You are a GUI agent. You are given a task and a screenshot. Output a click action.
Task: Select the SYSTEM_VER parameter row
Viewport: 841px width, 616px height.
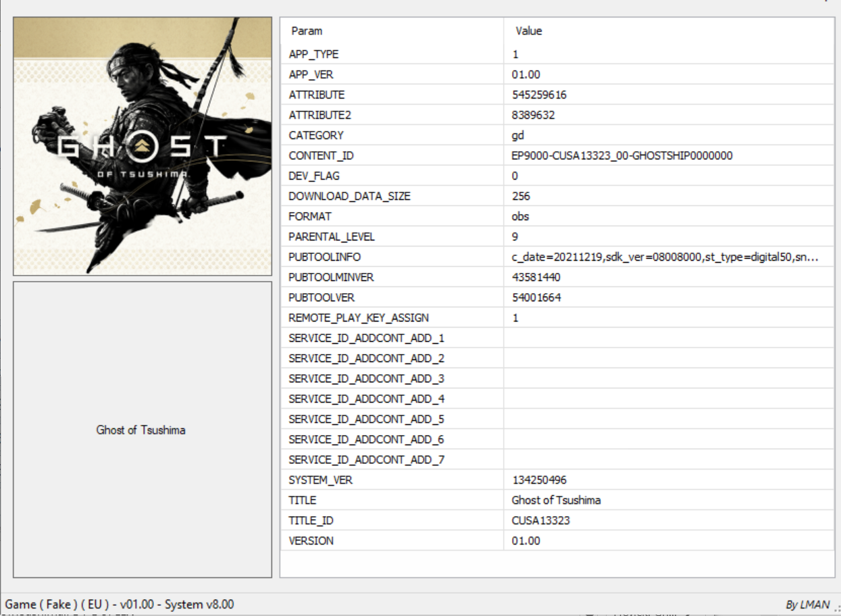pos(320,480)
